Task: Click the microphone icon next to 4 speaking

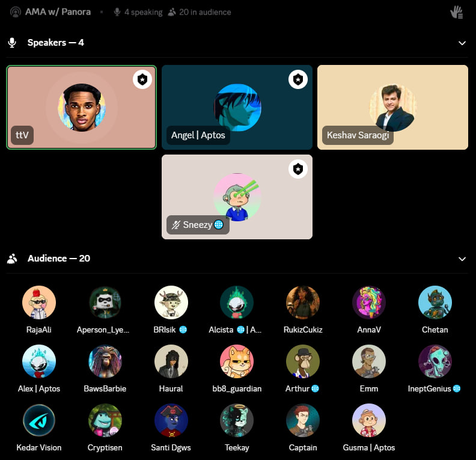Action: (x=117, y=12)
